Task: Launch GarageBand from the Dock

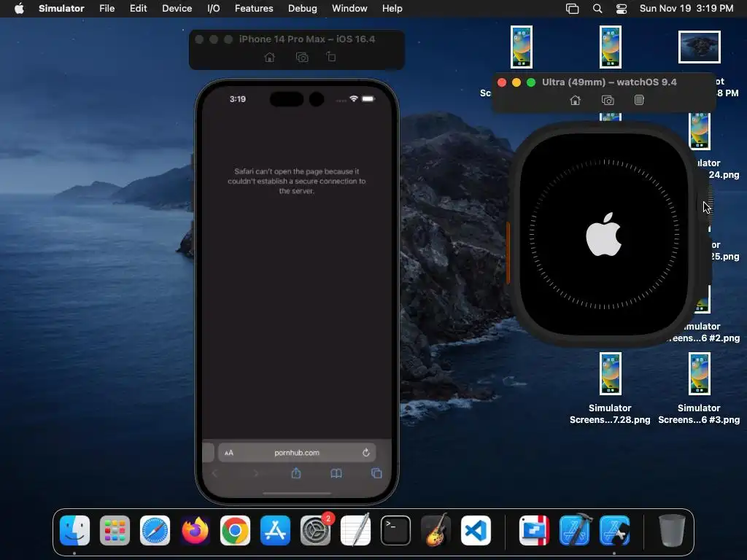Action: tap(436, 530)
